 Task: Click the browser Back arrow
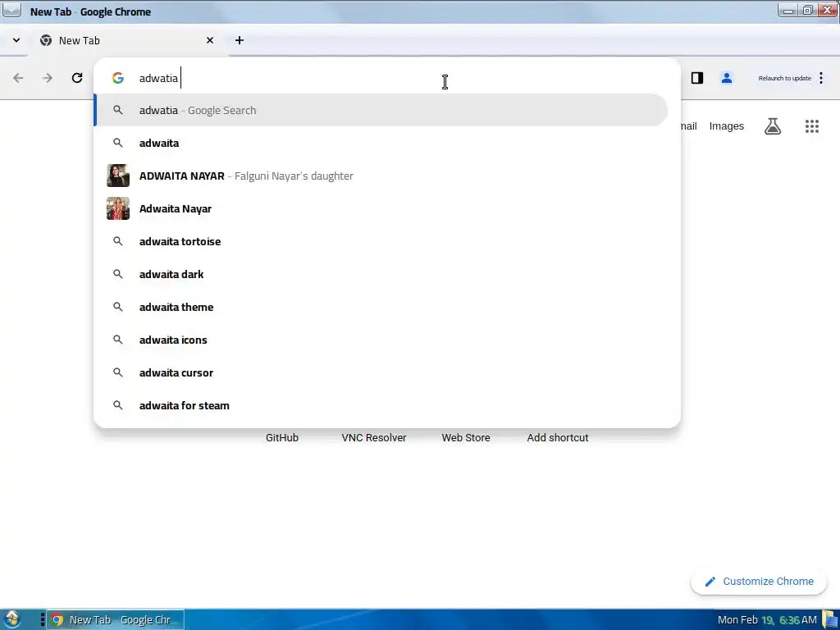(18, 78)
